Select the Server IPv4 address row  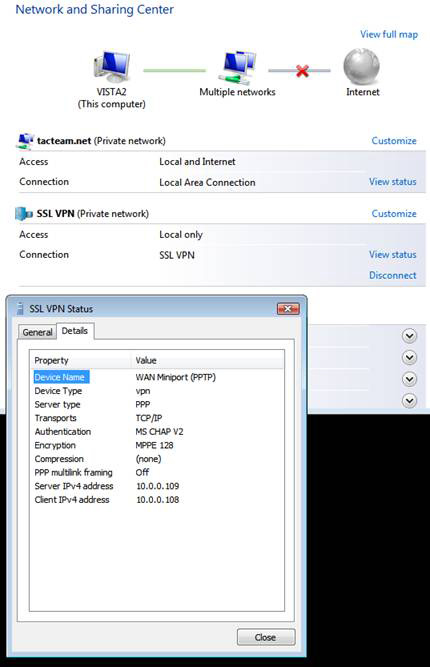(157, 486)
